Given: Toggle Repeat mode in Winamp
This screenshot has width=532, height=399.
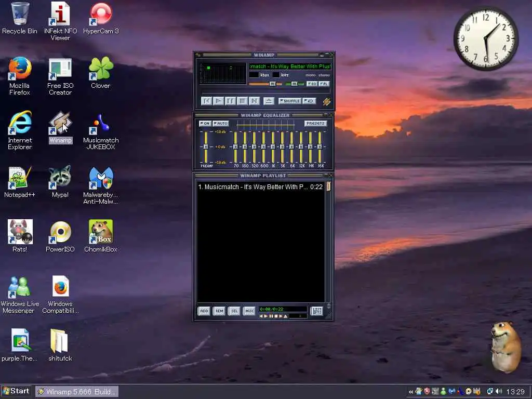Looking at the screenshot, I should click(309, 101).
